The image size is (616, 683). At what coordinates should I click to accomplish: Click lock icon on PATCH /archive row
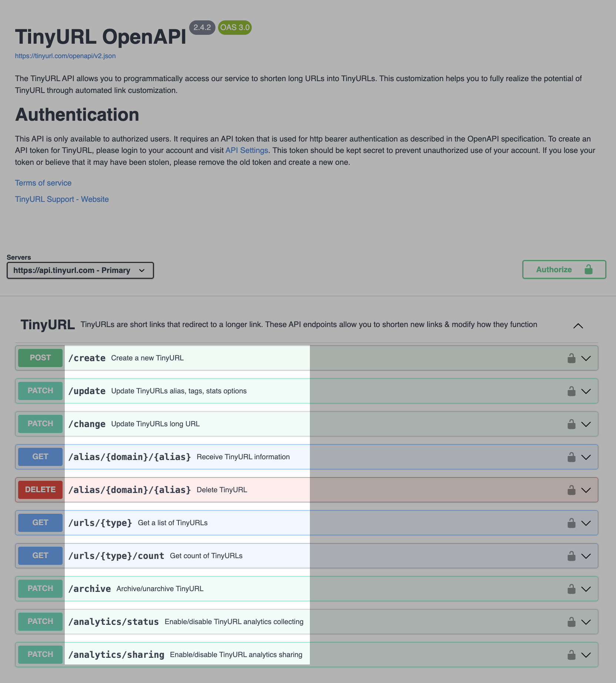click(x=571, y=589)
